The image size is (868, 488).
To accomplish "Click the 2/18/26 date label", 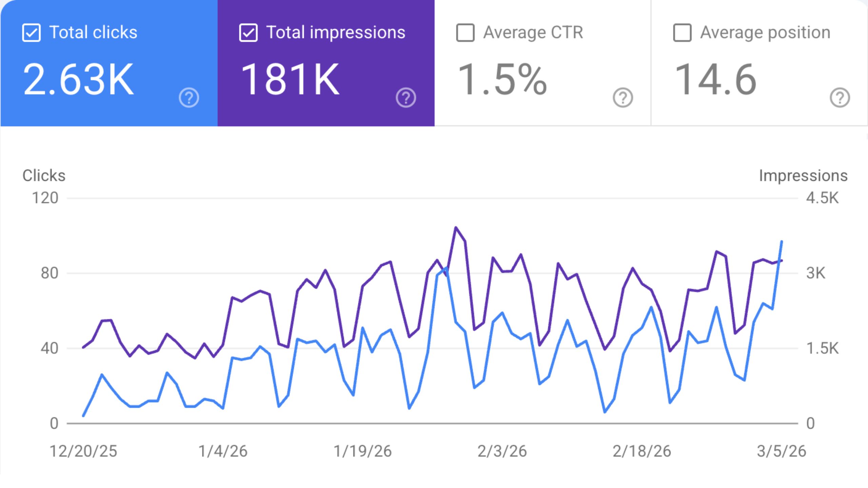I will point(642,451).
